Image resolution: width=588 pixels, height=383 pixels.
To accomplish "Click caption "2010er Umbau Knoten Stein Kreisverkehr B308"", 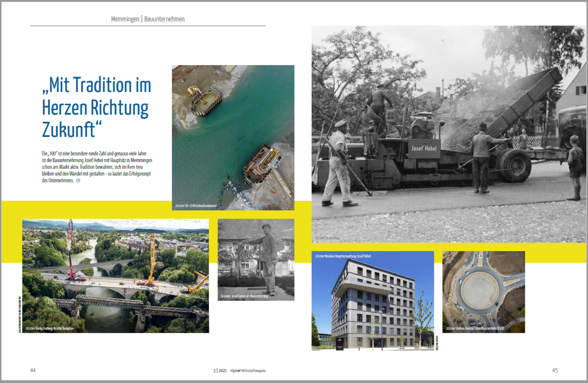I will tap(475, 328).
